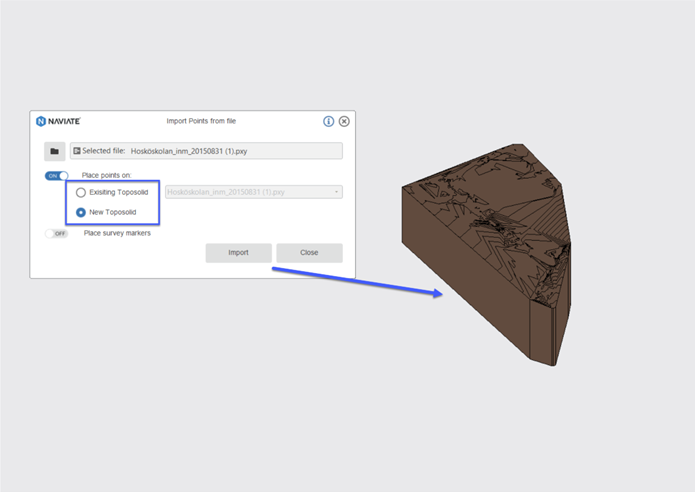Click the 'Import Points from file' title text
Screen dimensions: 695x492
click(x=201, y=121)
